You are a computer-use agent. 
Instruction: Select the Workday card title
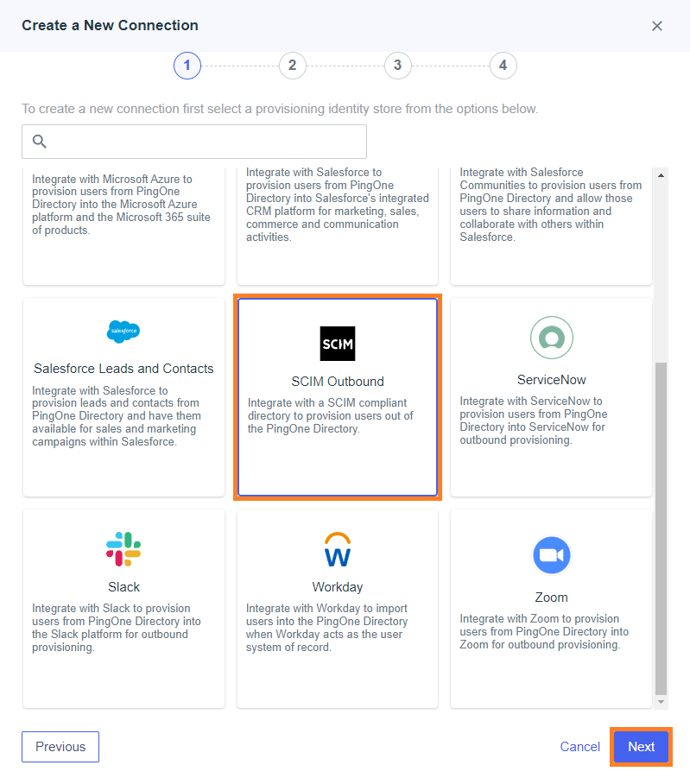pyautogui.click(x=338, y=587)
